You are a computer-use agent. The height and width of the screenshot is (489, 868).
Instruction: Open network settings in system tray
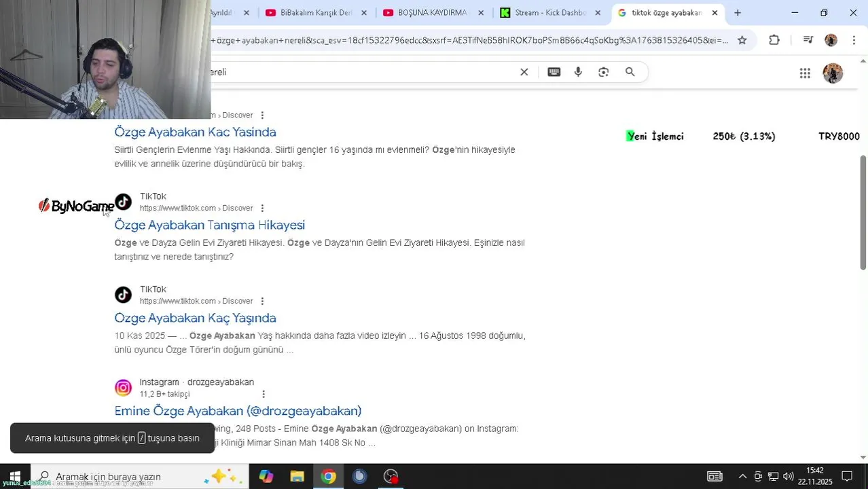pos(773,477)
